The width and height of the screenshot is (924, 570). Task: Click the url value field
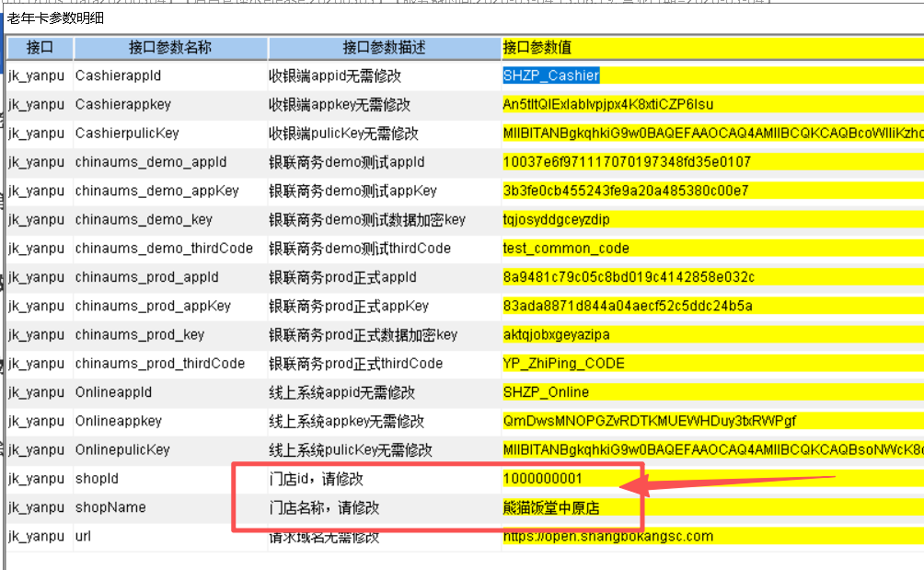tap(607, 536)
